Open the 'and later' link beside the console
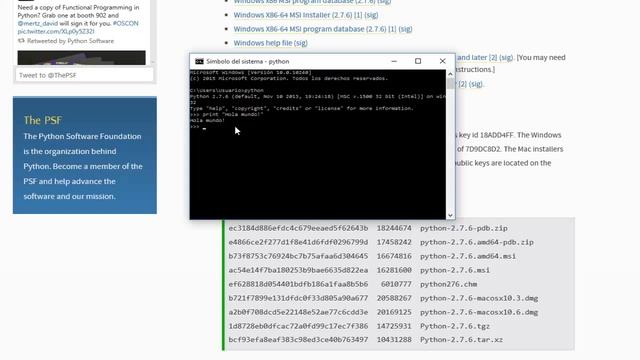The height and width of the screenshot is (360, 640). 472,58
